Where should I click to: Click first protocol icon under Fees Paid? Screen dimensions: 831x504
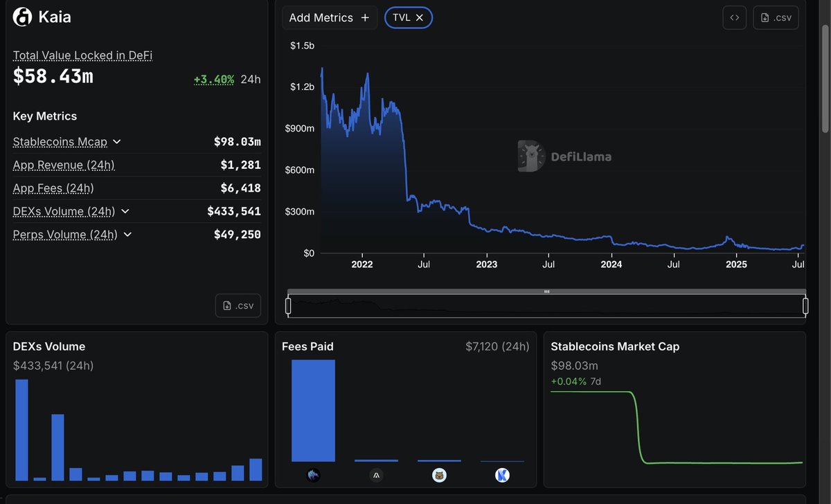314,475
